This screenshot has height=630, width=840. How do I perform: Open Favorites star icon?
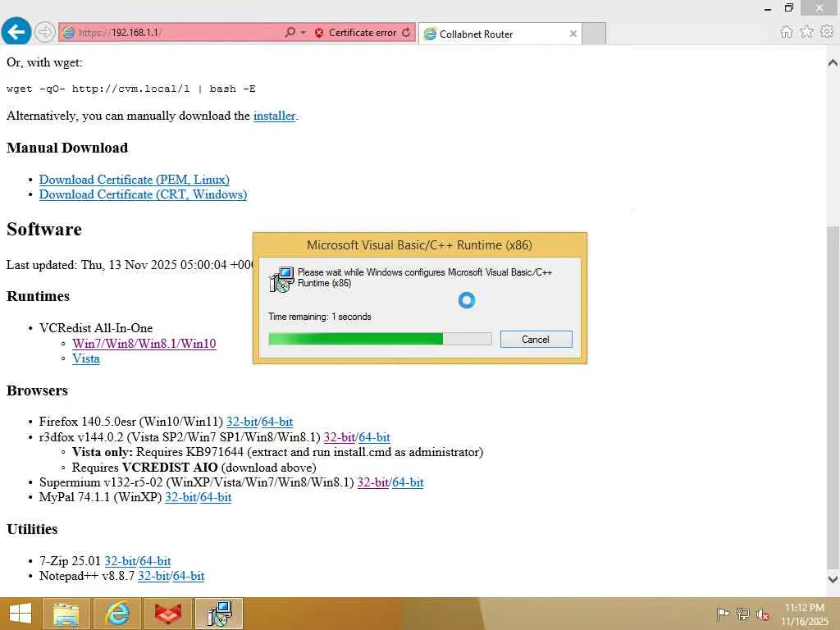coord(806,32)
